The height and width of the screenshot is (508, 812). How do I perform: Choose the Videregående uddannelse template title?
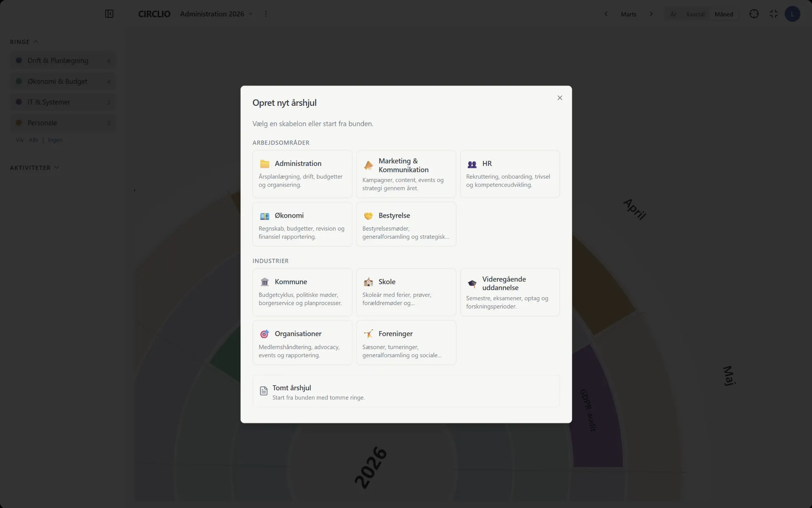(x=504, y=283)
